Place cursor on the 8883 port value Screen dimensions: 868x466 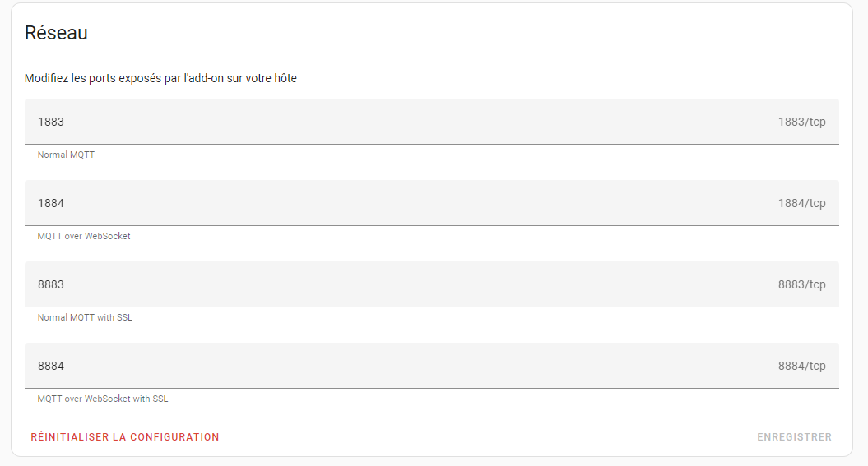[x=51, y=284]
